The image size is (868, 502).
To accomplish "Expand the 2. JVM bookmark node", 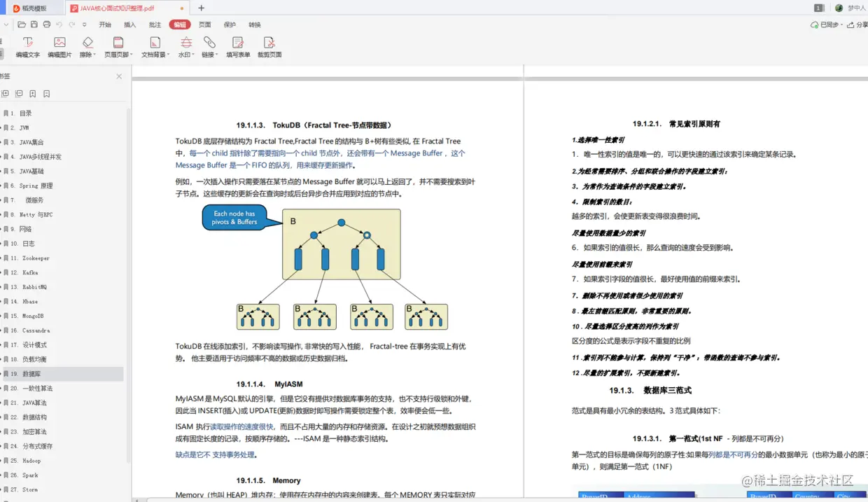I will (1, 128).
